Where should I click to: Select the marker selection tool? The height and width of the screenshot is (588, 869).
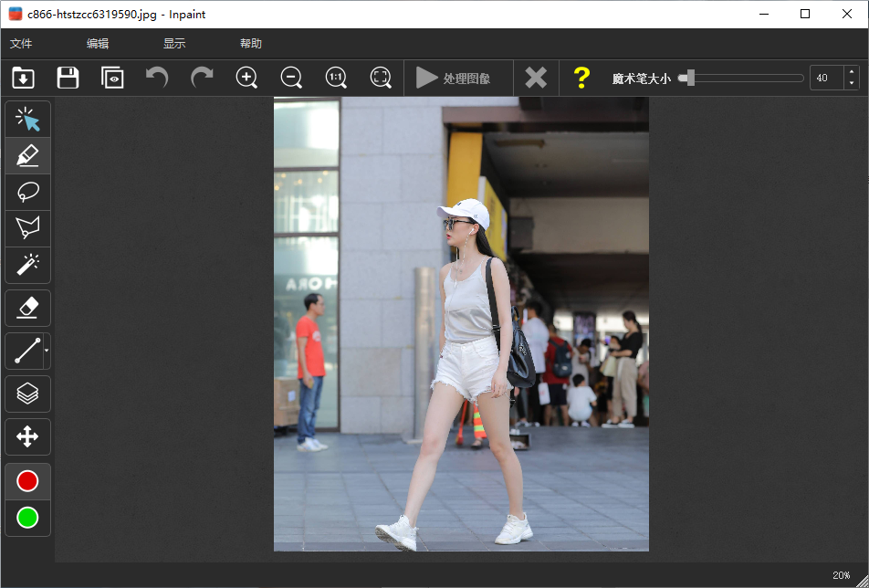tap(27, 155)
